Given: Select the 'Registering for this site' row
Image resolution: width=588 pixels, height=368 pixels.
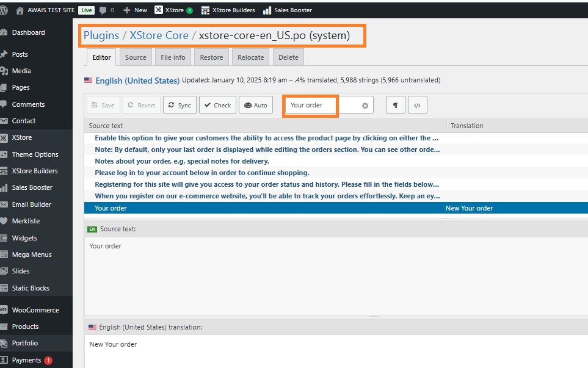Looking at the screenshot, I should tap(336, 184).
